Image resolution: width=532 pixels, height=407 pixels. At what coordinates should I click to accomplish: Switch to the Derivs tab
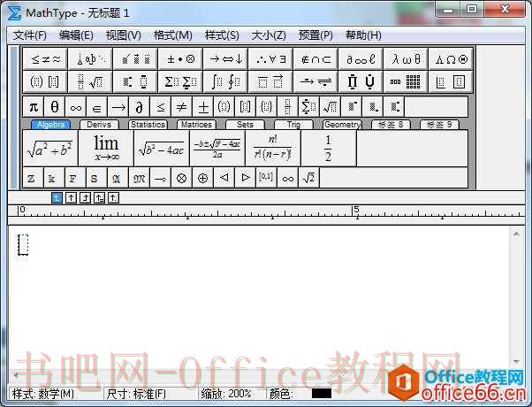pyautogui.click(x=99, y=125)
